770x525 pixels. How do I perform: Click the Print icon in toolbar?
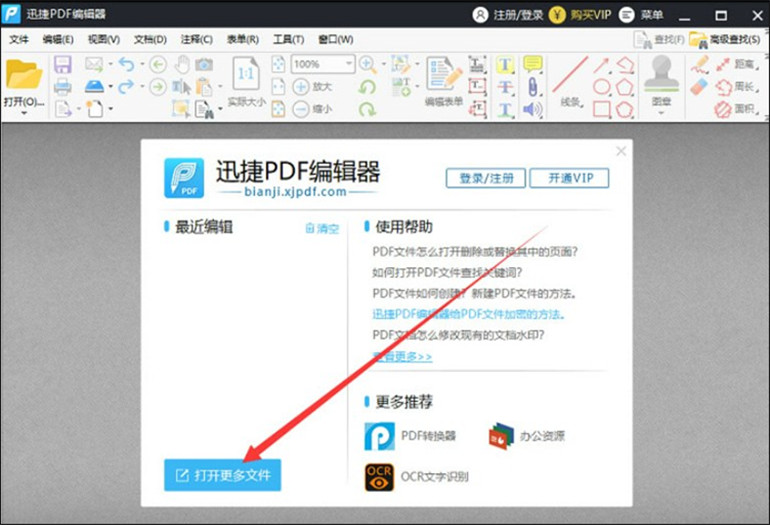pos(63,87)
